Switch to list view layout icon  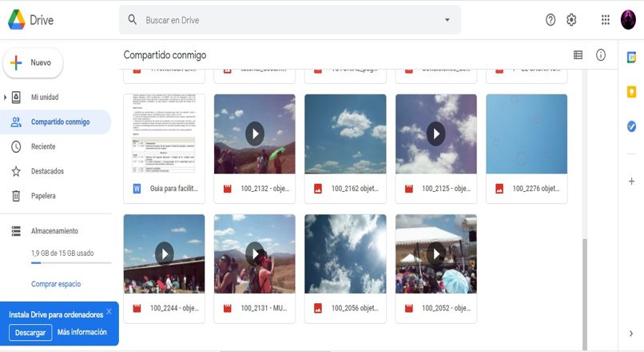[x=578, y=54]
